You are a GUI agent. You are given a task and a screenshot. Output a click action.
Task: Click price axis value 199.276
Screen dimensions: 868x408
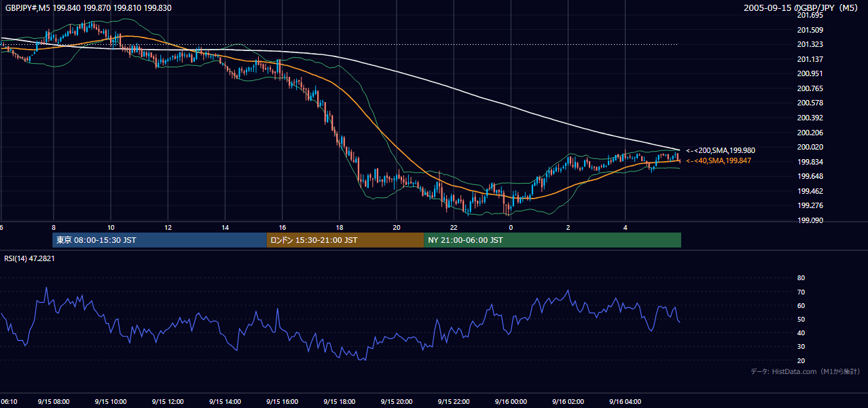click(x=809, y=205)
